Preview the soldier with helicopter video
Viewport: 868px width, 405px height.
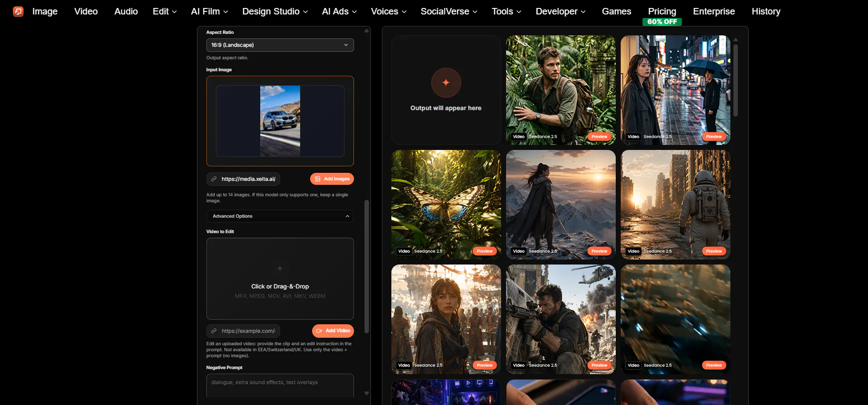click(599, 365)
